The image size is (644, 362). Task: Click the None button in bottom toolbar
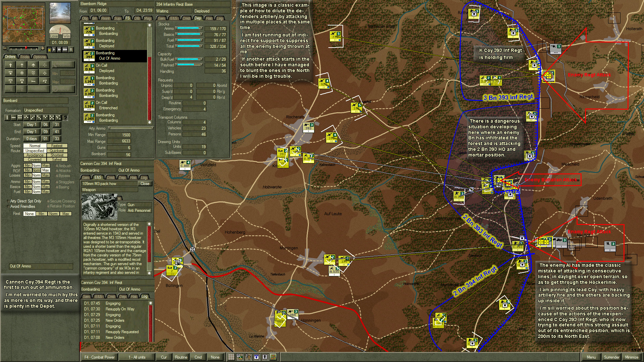point(215,357)
